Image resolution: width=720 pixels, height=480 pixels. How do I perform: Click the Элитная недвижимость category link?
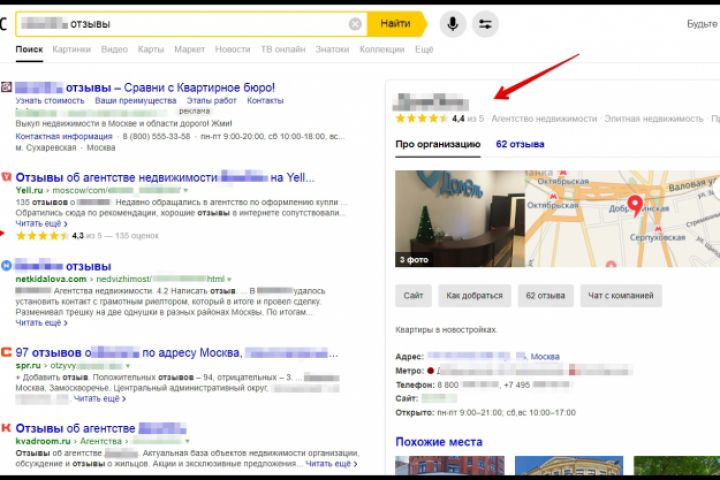click(653, 119)
